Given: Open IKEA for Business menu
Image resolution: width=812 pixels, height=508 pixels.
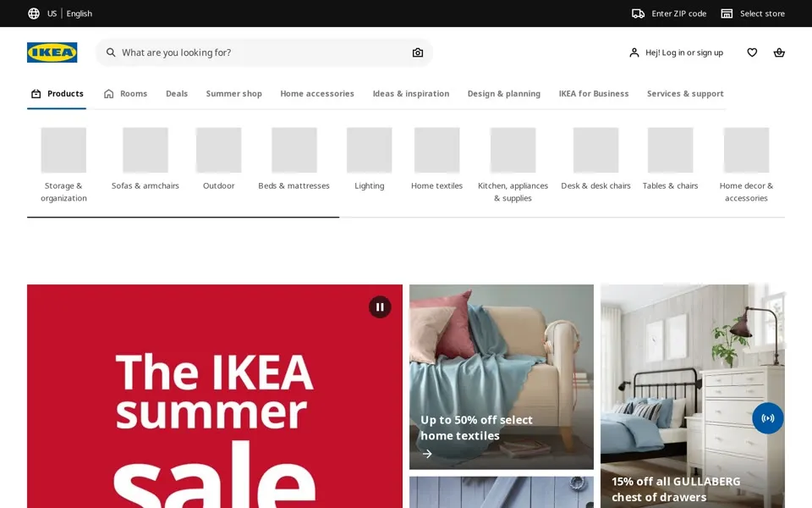Looking at the screenshot, I should (594, 94).
